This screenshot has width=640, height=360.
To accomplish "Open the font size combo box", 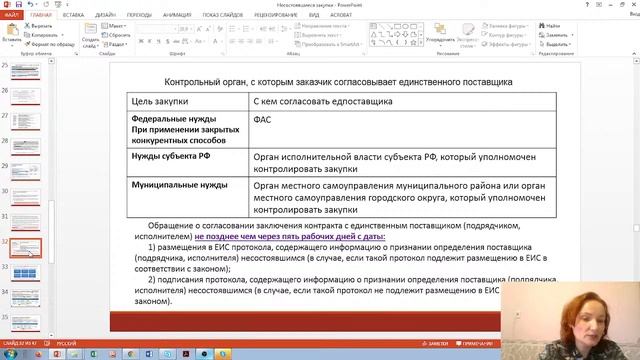I will click(x=186, y=29).
